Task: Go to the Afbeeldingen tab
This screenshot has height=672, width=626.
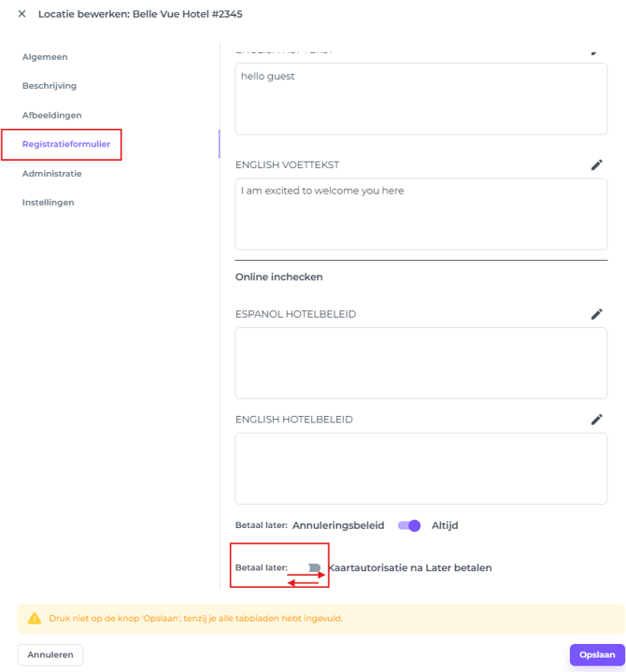Action: coord(52,115)
